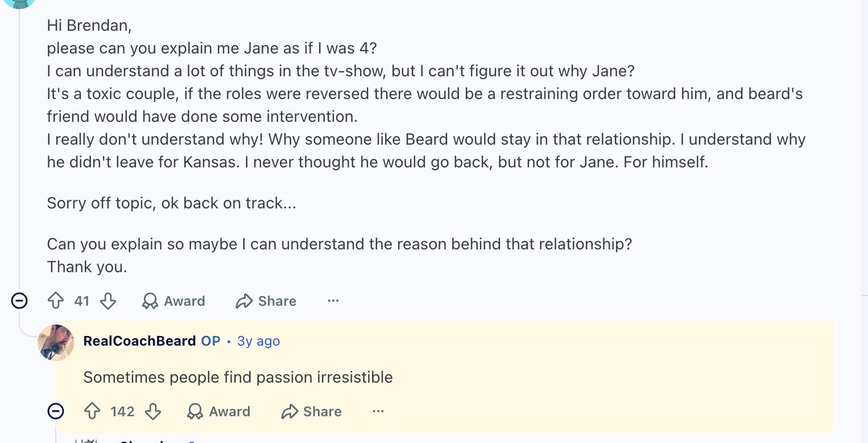Share RealCoachBeard's reply
This screenshot has height=443, width=868.
click(x=311, y=411)
